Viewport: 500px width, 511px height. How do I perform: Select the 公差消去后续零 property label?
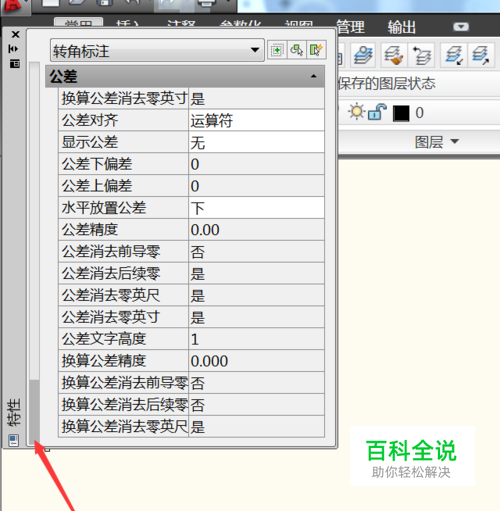click(123, 273)
